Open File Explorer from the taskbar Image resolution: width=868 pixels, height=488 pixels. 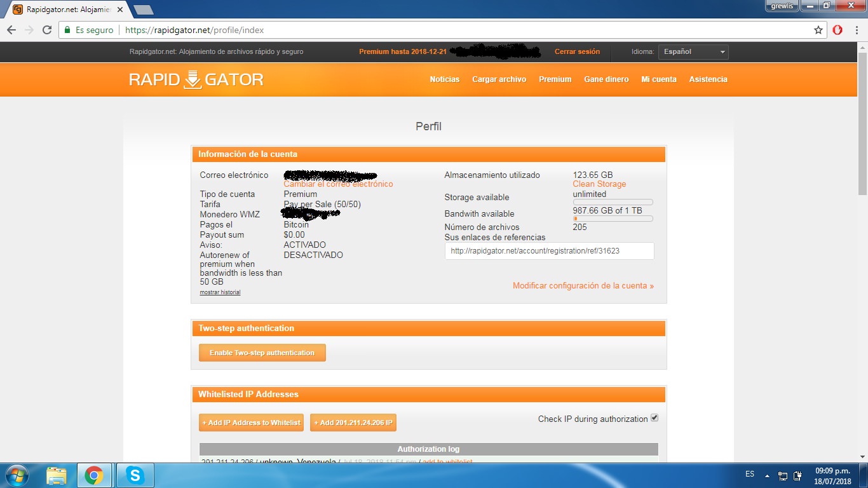click(x=57, y=475)
